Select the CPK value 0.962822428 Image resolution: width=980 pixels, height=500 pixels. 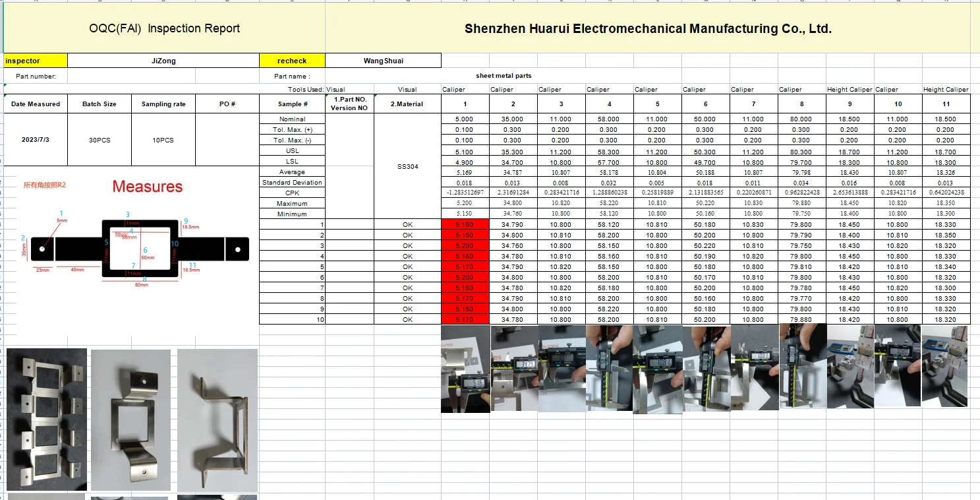tap(802, 193)
